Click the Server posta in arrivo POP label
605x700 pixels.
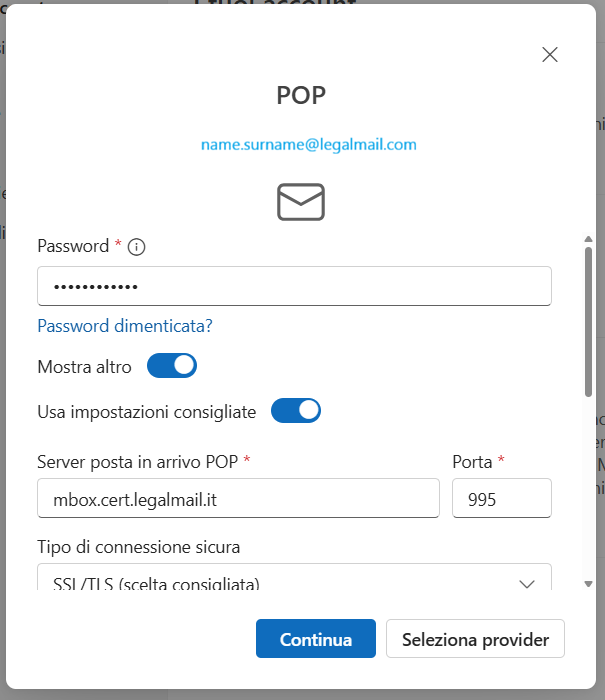coord(137,462)
